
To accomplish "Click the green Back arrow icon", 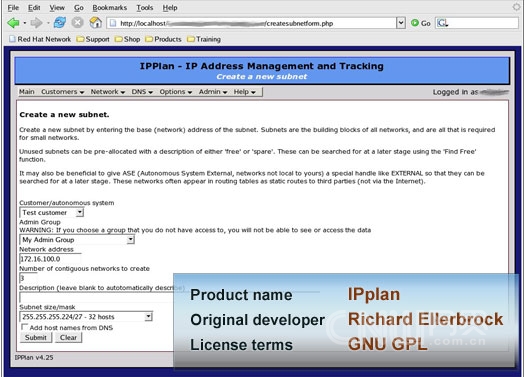I will pos(13,23).
